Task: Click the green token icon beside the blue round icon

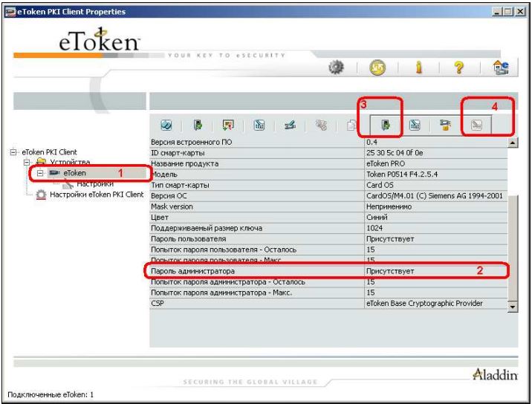Action: pyautogui.click(x=198, y=126)
